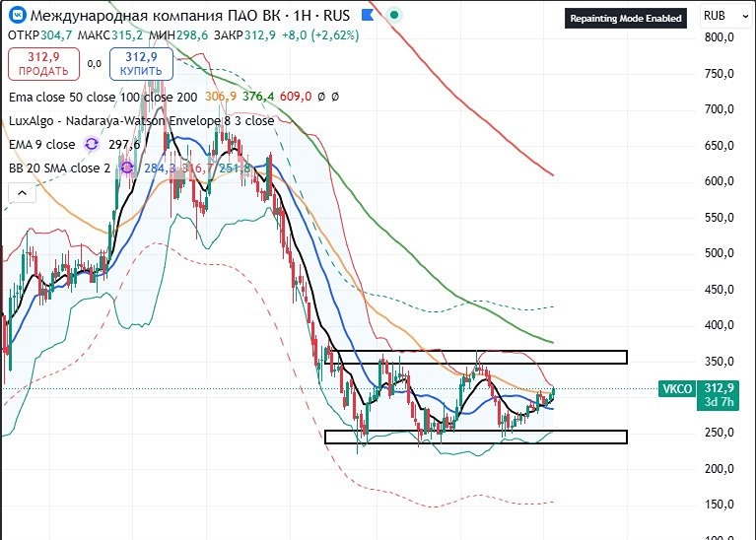Click the Bollinger value 284,3
756x540 pixels.
(x=160, y=168)
